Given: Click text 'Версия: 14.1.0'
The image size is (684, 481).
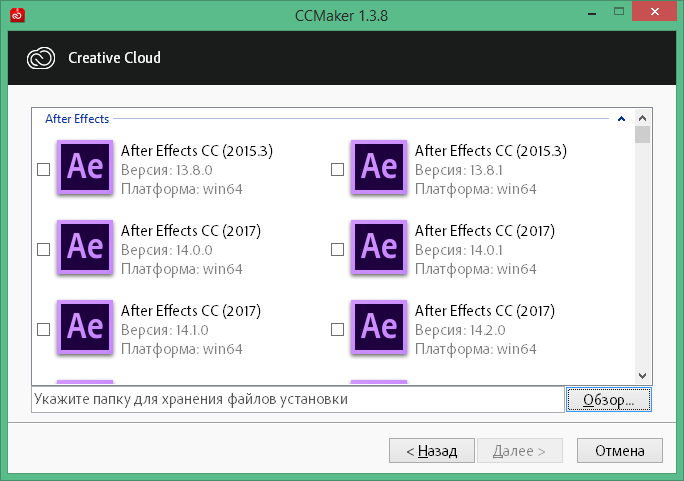Looking at the screenshot, I should [x=164, y=330].
